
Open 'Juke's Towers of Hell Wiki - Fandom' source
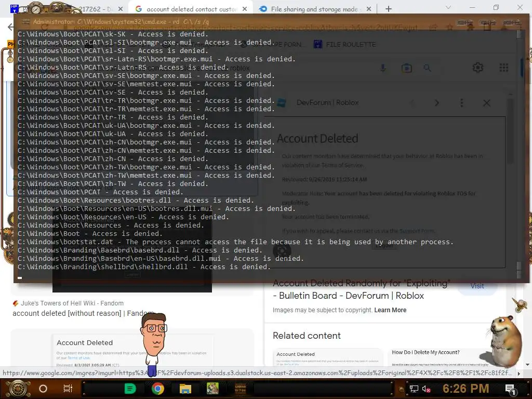(68, 303)
